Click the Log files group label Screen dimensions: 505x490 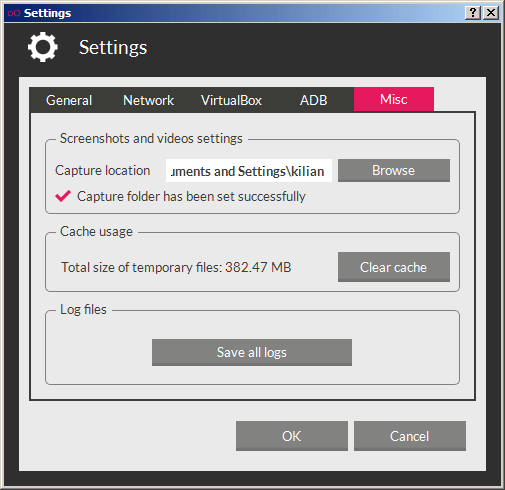[x=83, y=309]
